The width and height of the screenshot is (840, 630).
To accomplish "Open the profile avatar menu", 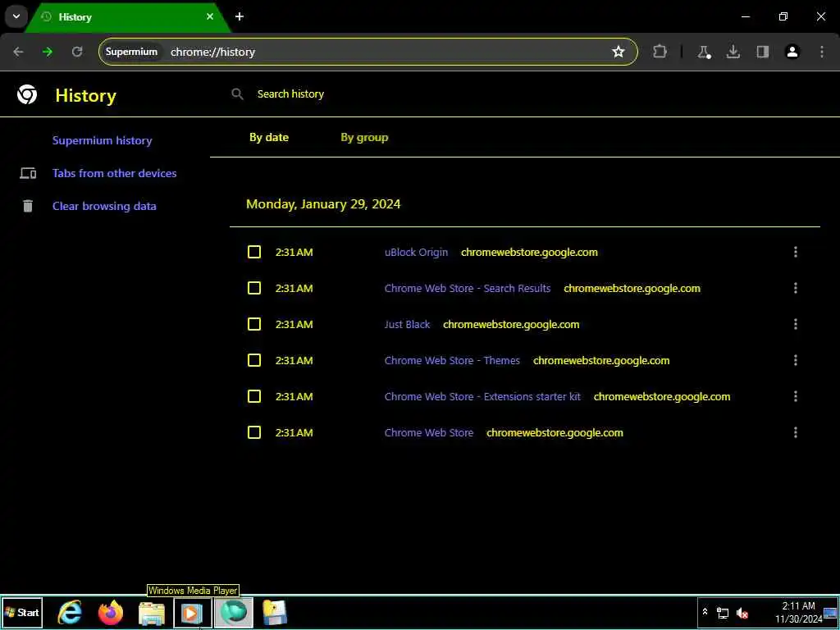I will pos(792,52).
